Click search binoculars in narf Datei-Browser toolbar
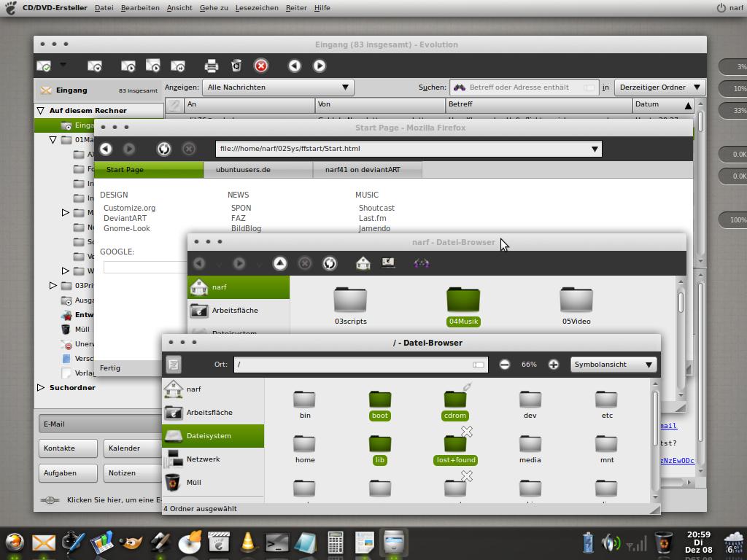 pyautogui.click(x=421, y=263)
